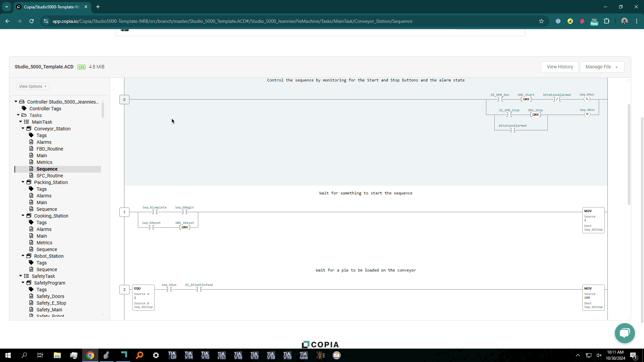Click the browser reload icon
The image size is (644, 362).
32,21
